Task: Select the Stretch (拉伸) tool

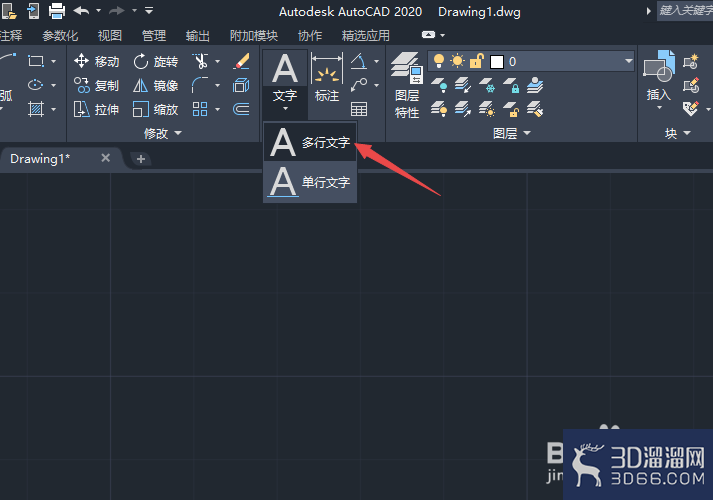Action: pyautogui.click(x=96, y=110)
